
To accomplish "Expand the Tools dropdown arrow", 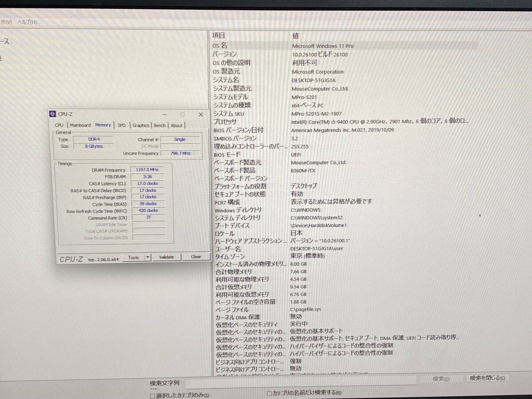I will (x=148, y=257).
